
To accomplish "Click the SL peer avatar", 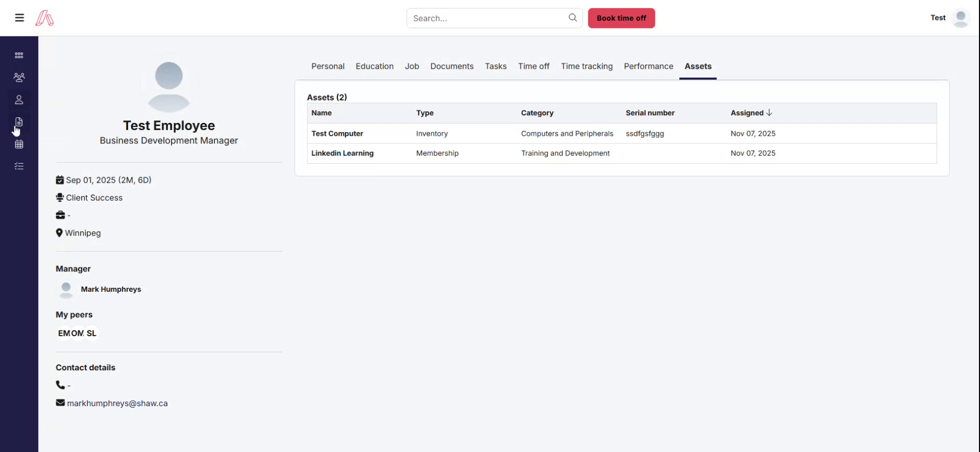I will point(91,333).
